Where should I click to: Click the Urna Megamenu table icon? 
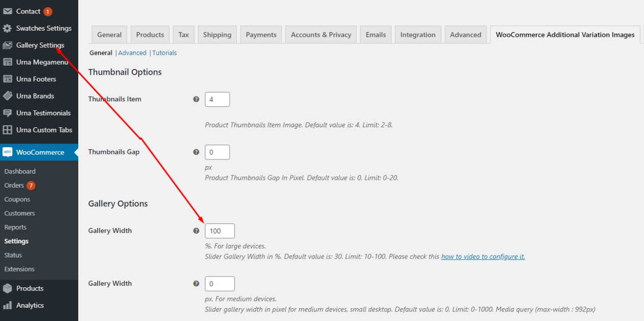point(8,62)
